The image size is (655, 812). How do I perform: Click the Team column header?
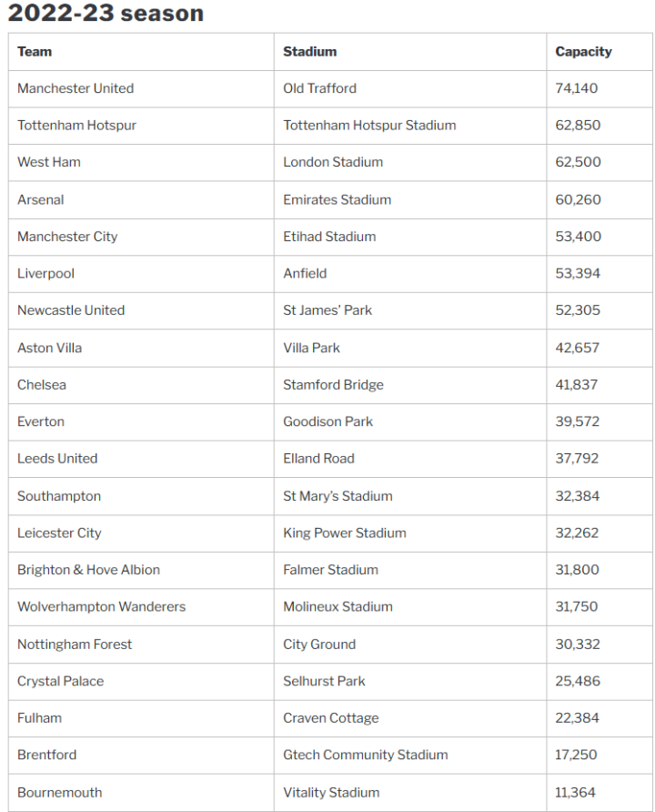(35, 52)
